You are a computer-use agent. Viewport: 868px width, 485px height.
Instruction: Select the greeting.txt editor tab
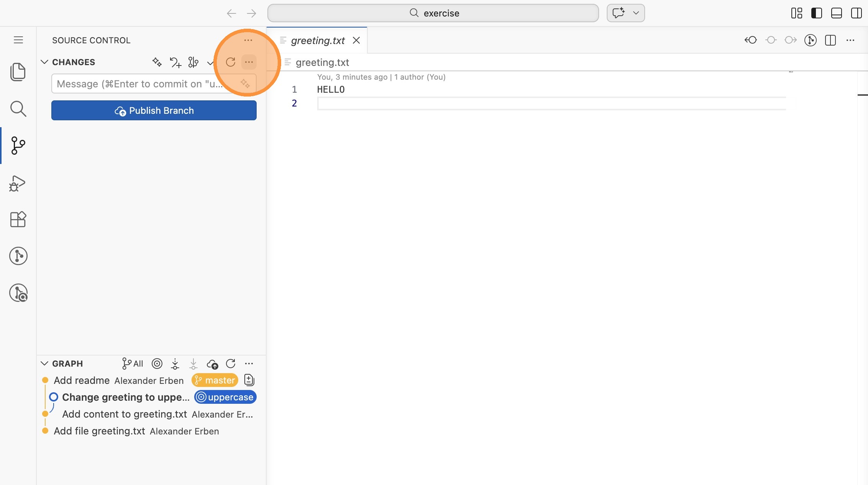pos(318,40)
